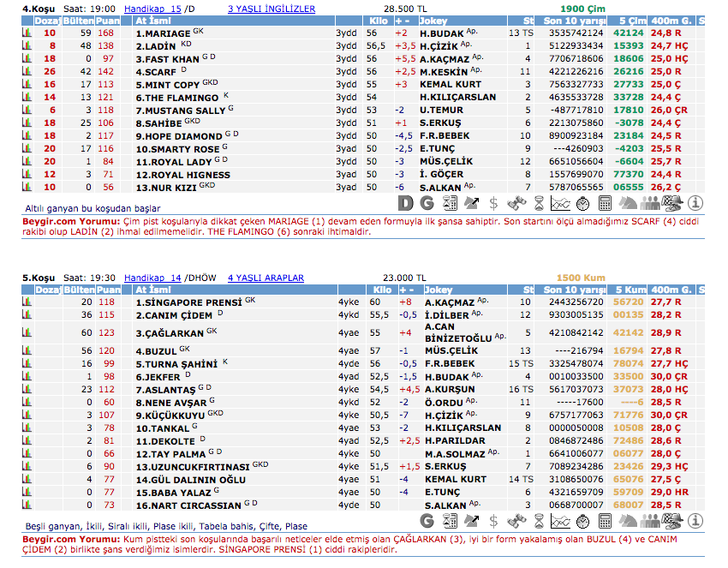Open the bar chart icon beside ÇAĞLARKAN

[x=27, y=332]
